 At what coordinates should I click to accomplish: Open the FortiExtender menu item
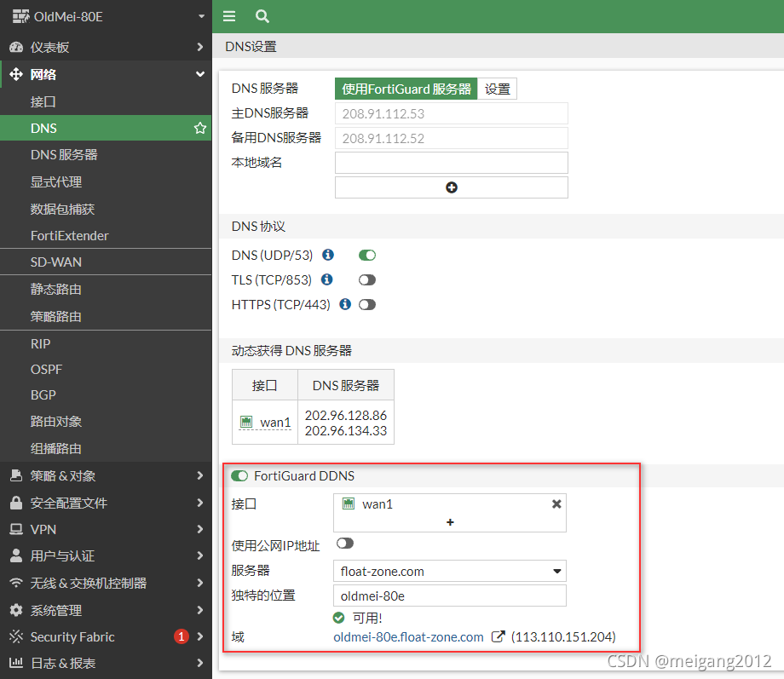[x=106, y=235]
